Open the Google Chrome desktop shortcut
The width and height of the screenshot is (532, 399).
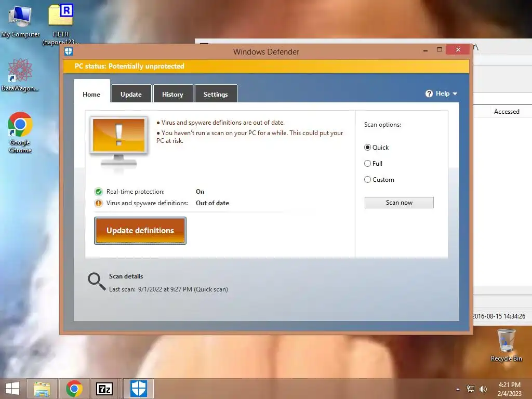click(20, 132)
